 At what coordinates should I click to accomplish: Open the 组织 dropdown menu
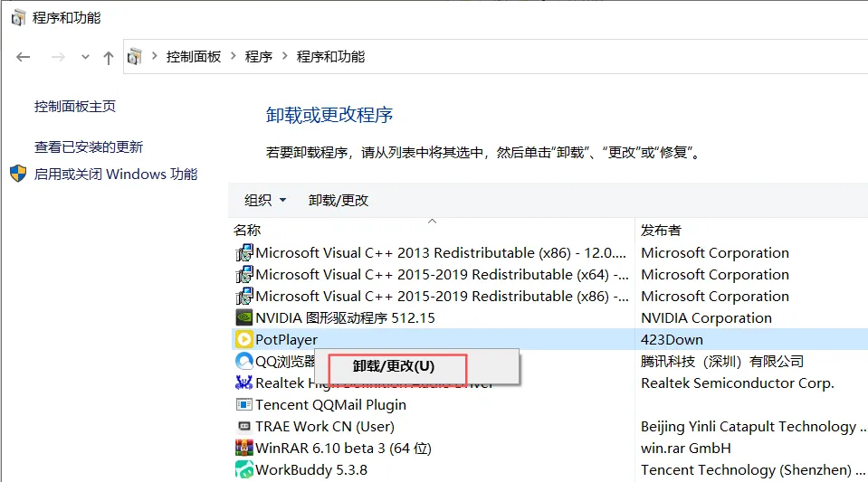[265, 201]
